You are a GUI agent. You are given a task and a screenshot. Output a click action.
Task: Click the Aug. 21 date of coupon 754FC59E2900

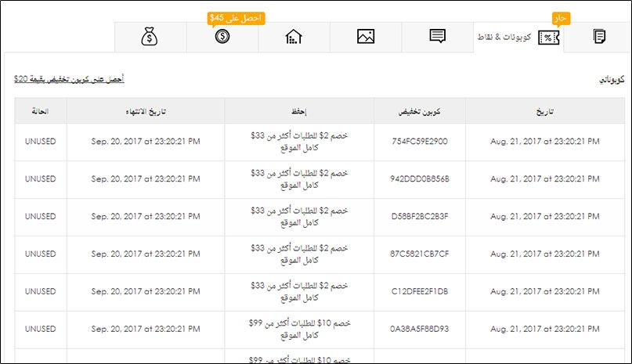tap(545, 142)
